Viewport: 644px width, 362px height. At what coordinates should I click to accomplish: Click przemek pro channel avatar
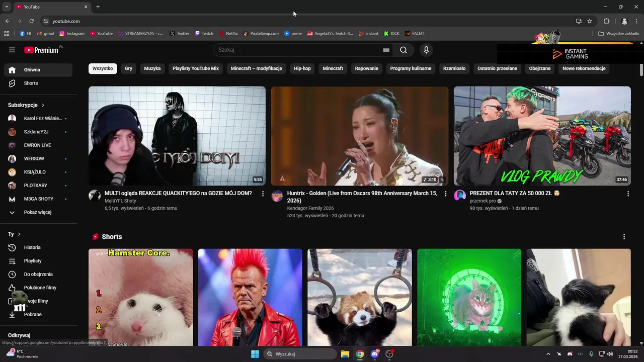460,196
